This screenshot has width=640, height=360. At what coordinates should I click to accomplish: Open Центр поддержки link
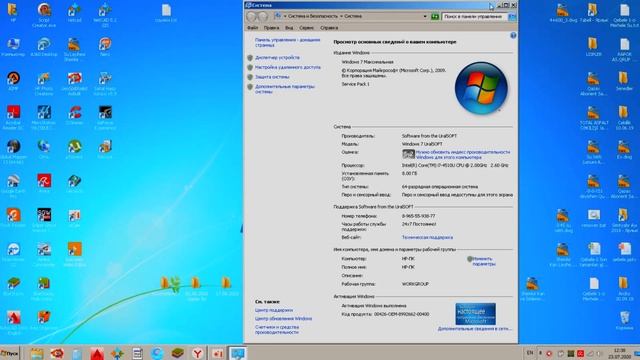(274, 310)
